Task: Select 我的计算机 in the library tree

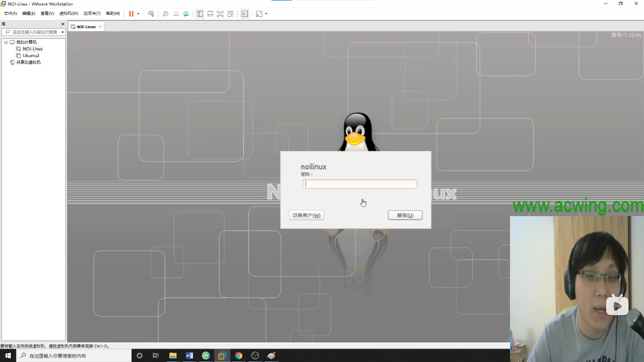Action: pyautogui.click(x=27, y=42)
